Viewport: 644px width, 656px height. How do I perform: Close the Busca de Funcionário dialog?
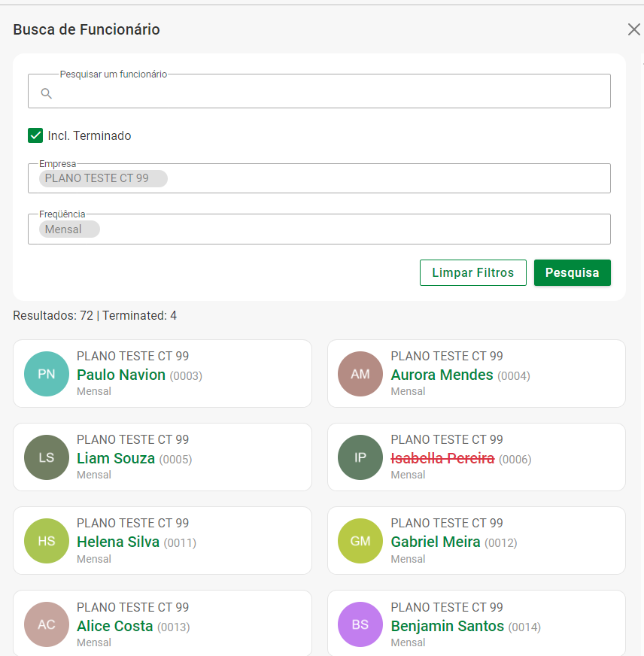[x=633, y=29]
